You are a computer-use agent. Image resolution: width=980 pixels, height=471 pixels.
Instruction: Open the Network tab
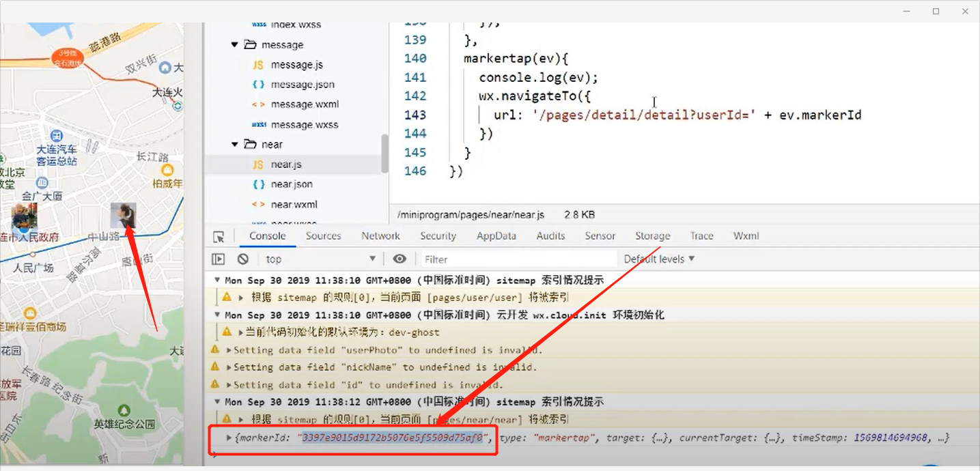380,235
